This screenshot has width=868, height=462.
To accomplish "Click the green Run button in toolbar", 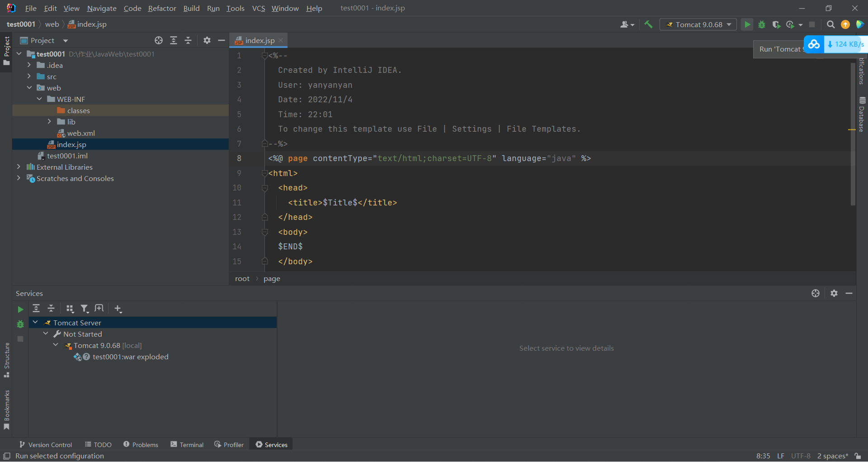I will pyautogui.click(x=747, y=24).
